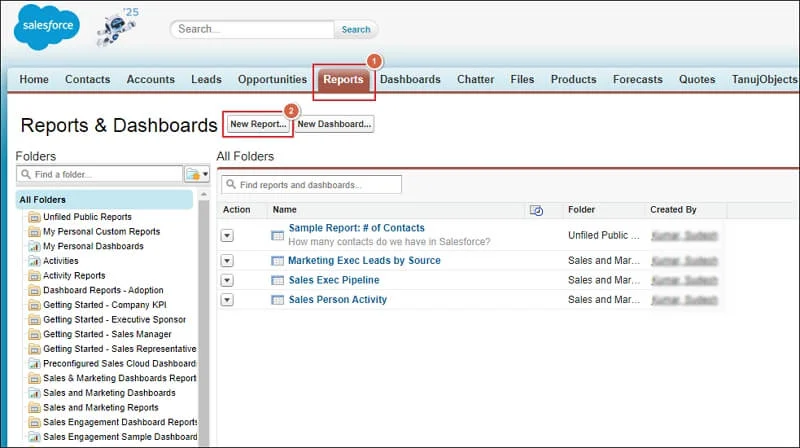
Task: Open action dropdown for Sales Person Activity
Action: [x=227, y=300]
